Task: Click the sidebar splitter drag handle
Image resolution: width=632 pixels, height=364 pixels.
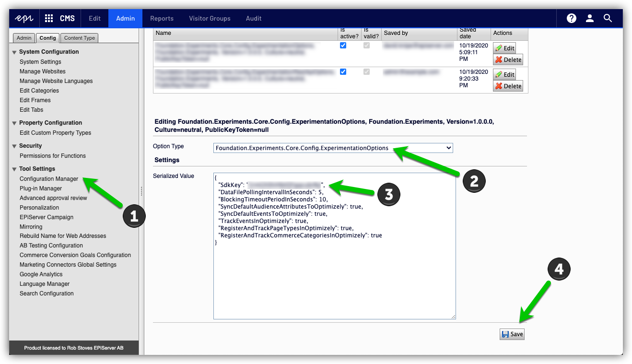Action: click(x=141, y=191)
